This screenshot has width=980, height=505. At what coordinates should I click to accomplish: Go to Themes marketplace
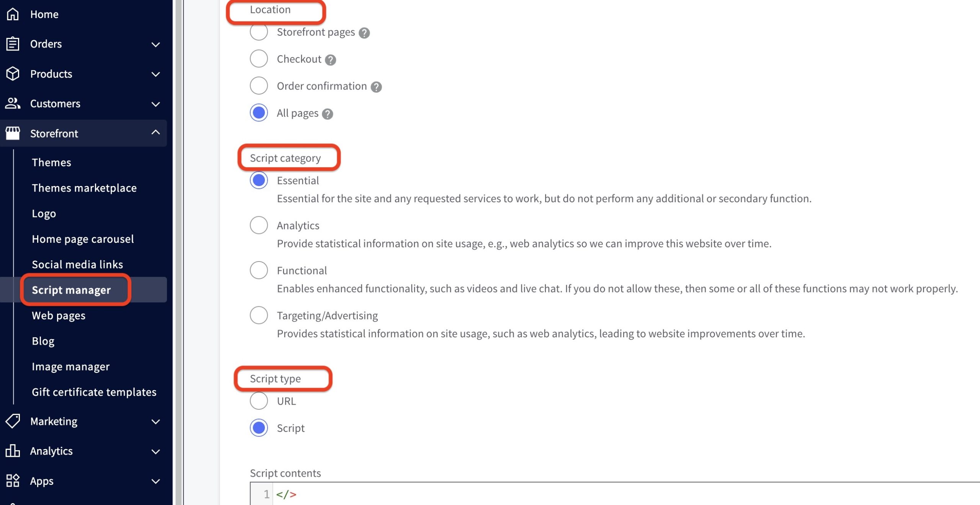[x=84, y=188]
